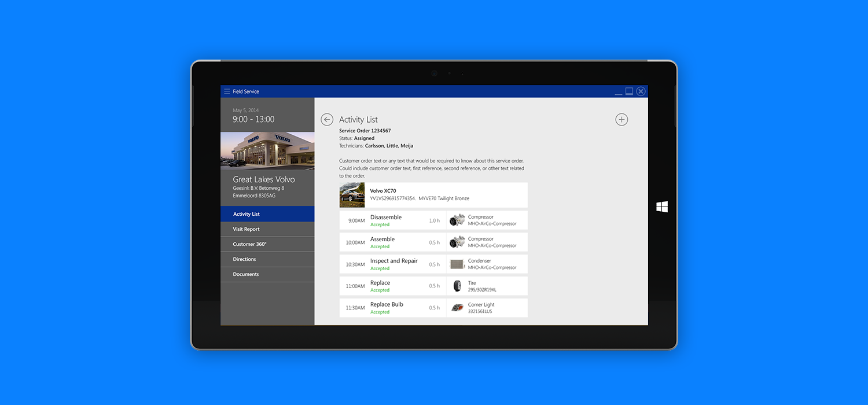Go back using the circled arrow

(x=327, y=119)
